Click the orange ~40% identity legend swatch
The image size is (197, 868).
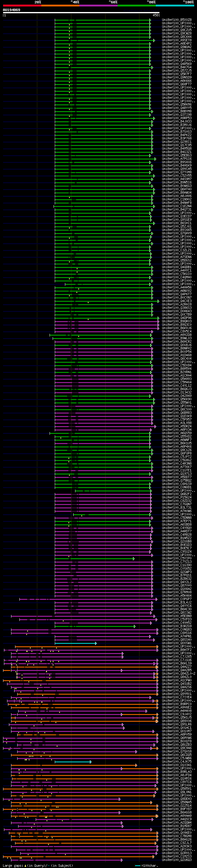pos(60,6)
